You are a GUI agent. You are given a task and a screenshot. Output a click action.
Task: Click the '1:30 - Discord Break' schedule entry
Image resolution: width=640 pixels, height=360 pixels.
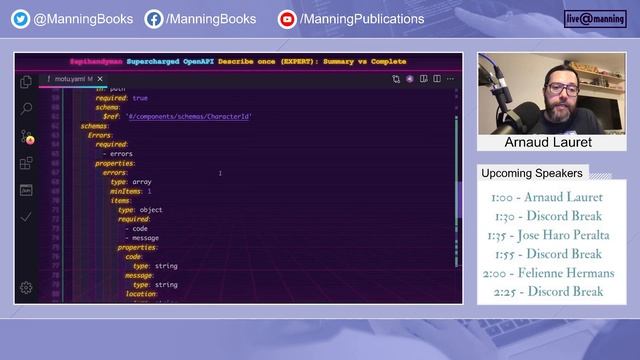[x=548, y=216]
